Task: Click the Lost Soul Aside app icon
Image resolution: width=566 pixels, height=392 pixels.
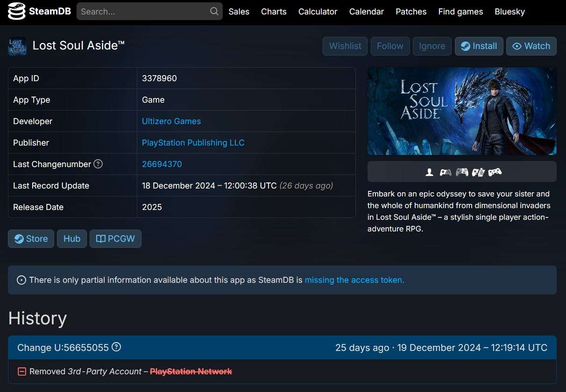Action: click(x=17, y=46)
